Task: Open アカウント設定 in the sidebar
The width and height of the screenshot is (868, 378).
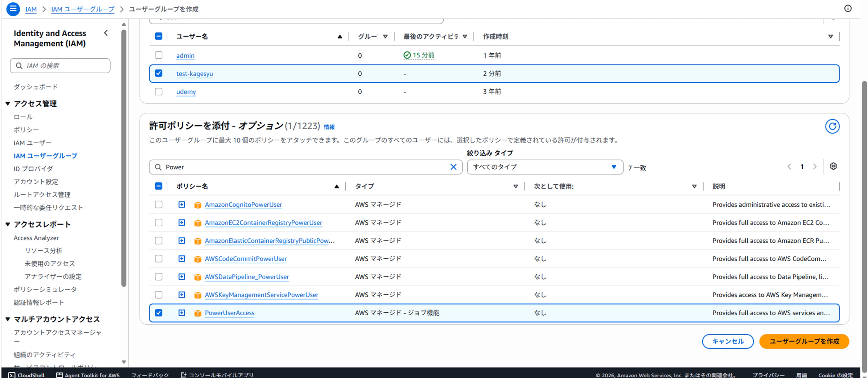Action: pyautogui.click(x=36, y=182)
